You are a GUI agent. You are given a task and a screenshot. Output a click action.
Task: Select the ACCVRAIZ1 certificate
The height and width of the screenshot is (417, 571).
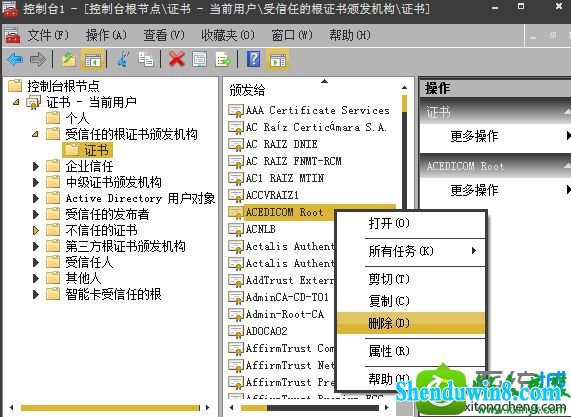click(x=272, y=195)
